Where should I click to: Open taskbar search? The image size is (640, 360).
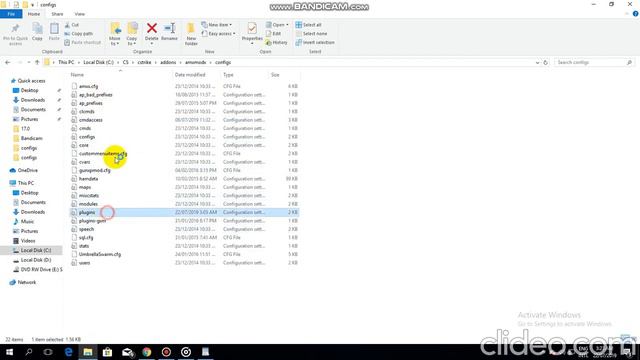point(29,352)
